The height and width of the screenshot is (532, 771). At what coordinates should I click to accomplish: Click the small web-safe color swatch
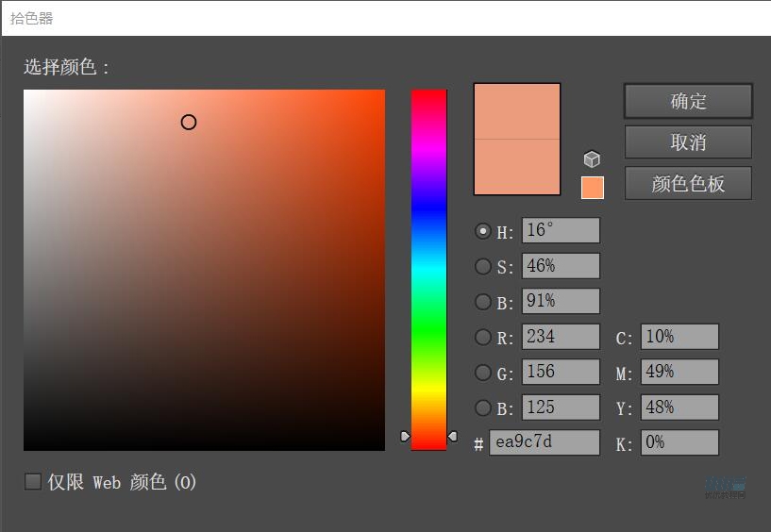tap(592, 188)
